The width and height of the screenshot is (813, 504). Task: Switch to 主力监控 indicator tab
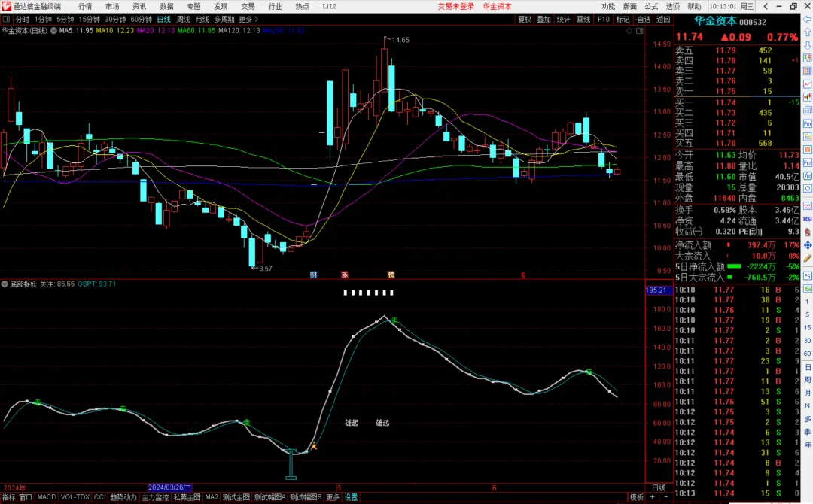[155, 497]
